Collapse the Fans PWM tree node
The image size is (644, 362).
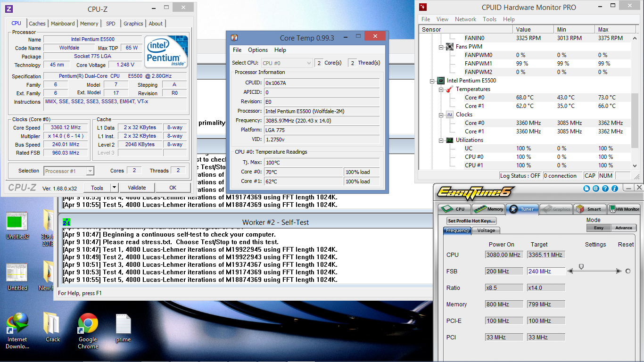tap(441, 47)
